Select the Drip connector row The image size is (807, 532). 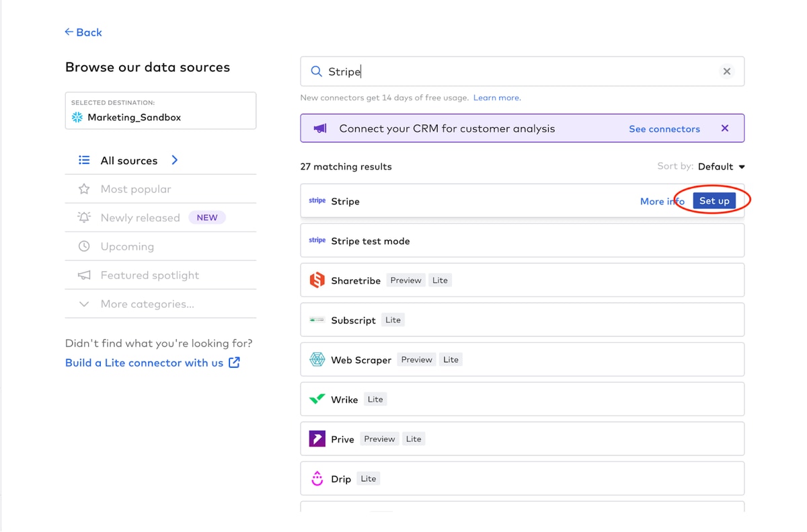[x=522, y=478]
